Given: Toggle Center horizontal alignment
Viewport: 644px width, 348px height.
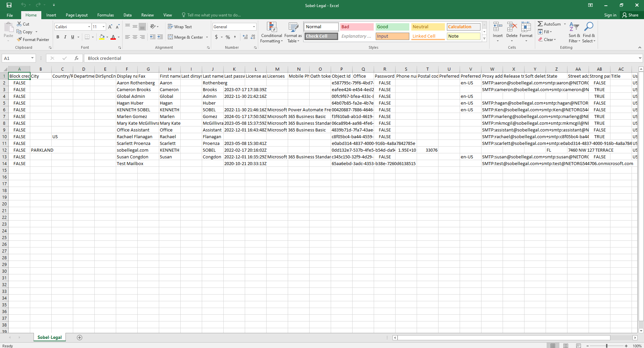Looking at the screenshot, I should 135,37.
